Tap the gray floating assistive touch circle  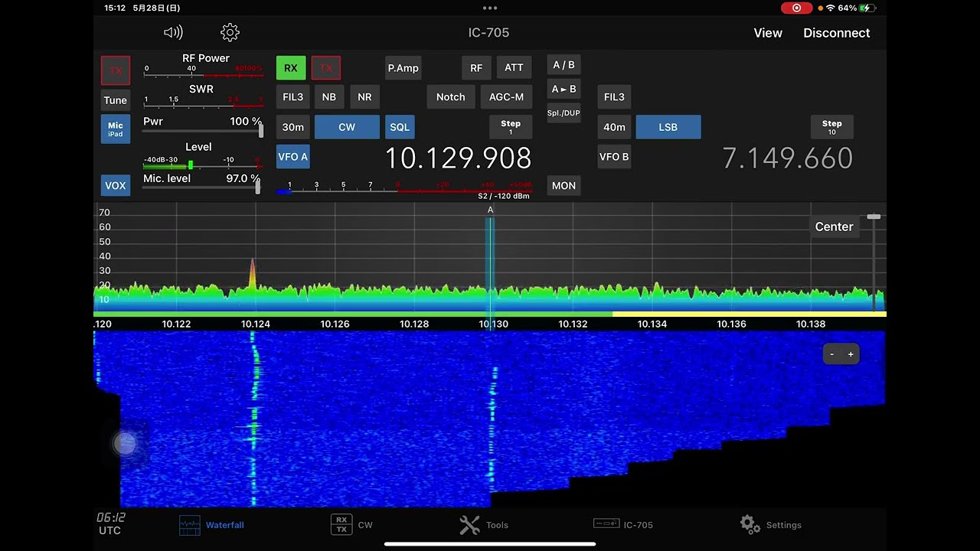126,443
